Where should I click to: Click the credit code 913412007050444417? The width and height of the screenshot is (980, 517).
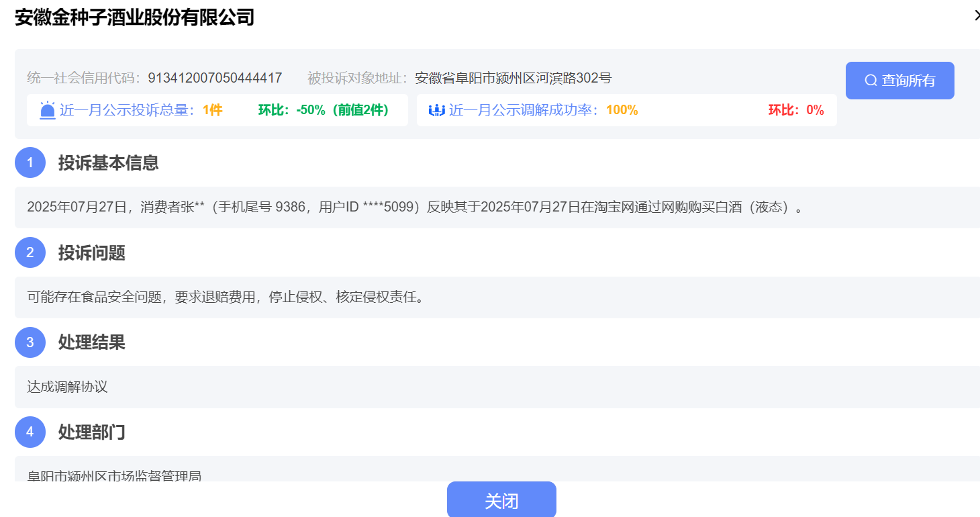pos(215,79)
